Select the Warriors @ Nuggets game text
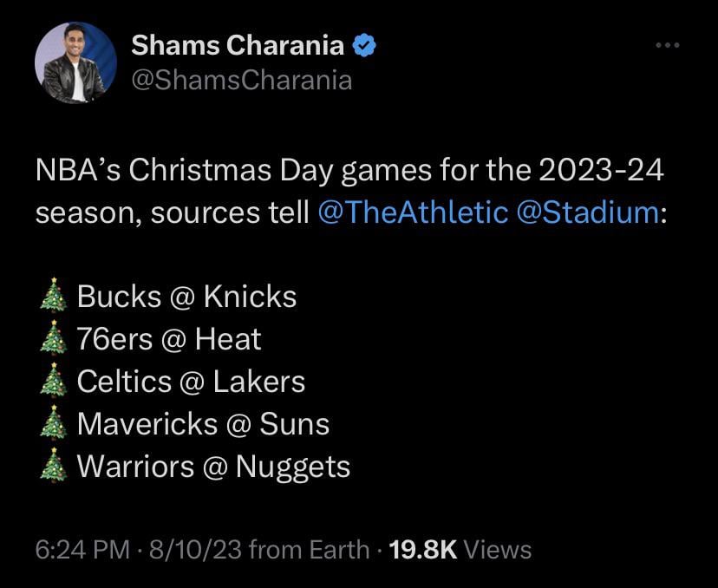This screenshot has height=588, width=718. [213, 467]
